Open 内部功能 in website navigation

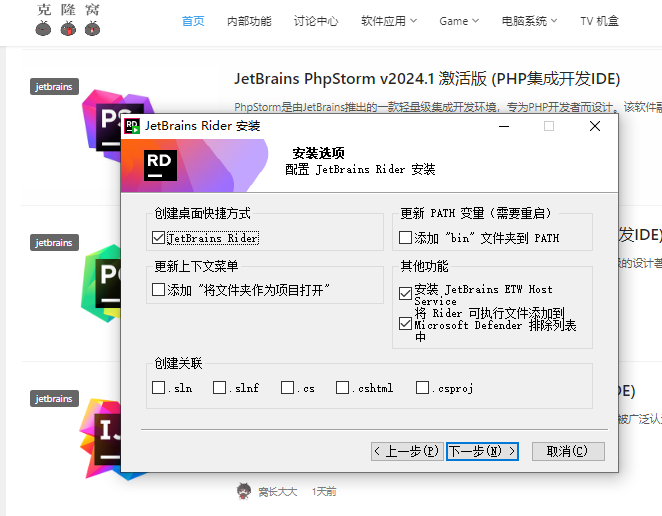tap(249, 21)
